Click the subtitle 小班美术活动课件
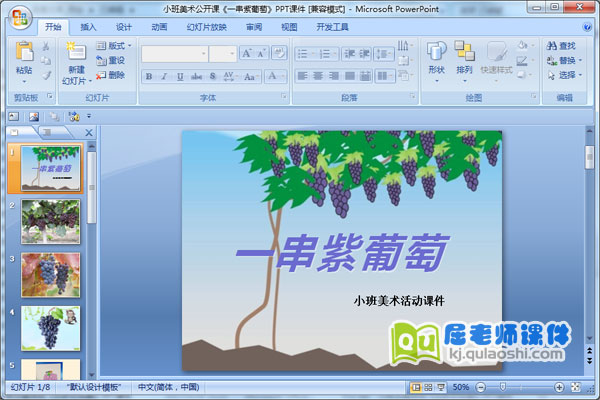This screenshot has height=400, width=600. [x=399, y=301]
